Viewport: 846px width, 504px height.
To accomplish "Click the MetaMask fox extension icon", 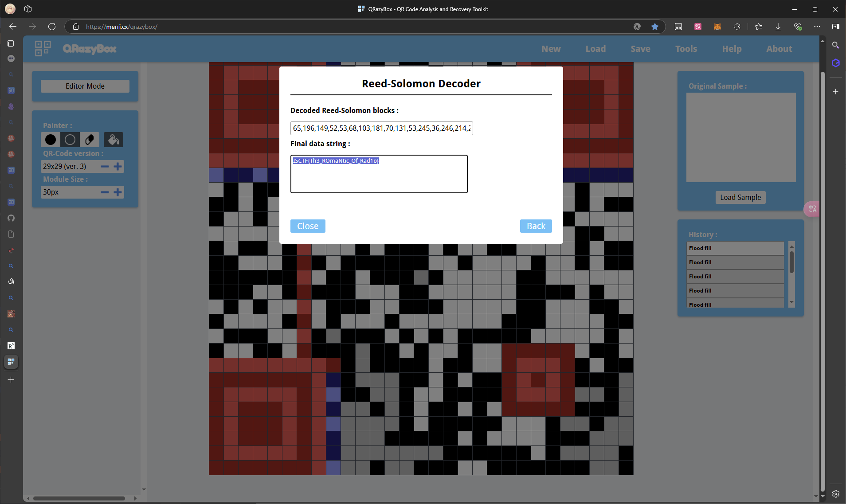I will click(717, 27).
